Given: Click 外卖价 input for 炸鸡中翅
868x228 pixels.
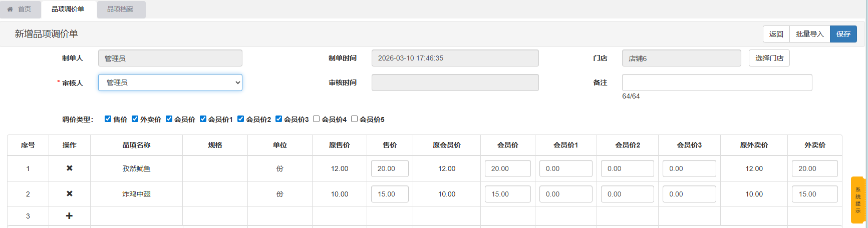Looking at the screenshot, I should click(814, 194).
